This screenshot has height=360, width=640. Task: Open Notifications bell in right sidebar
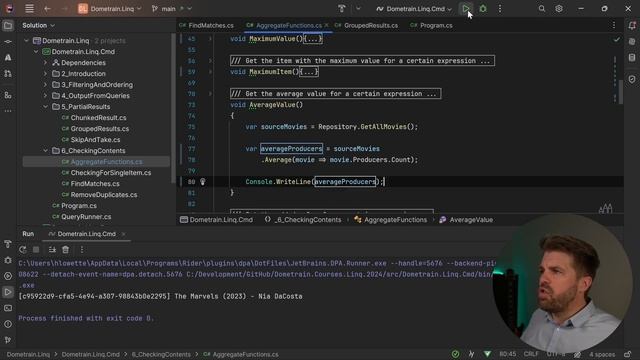632,25
